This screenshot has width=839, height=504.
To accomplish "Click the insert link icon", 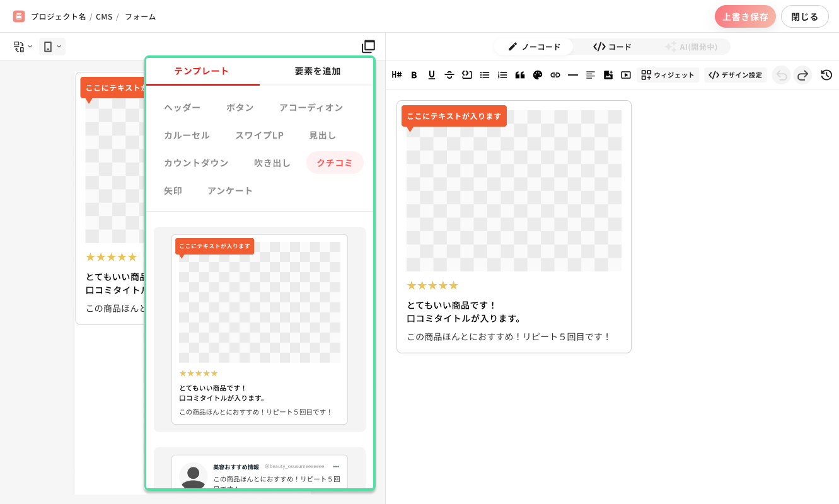I will [x=555, y=75].
